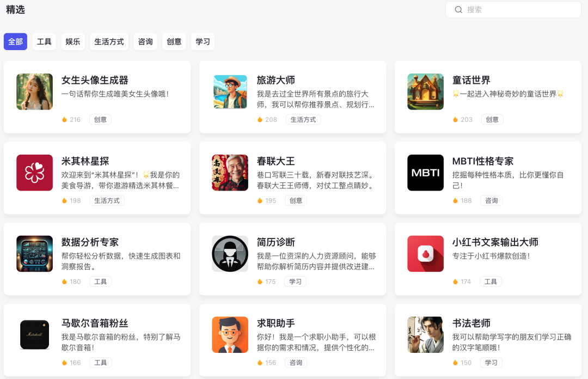588x379 pixels.
Task: Select the 全部 filter tab
Action: click(x=15, y=42)
